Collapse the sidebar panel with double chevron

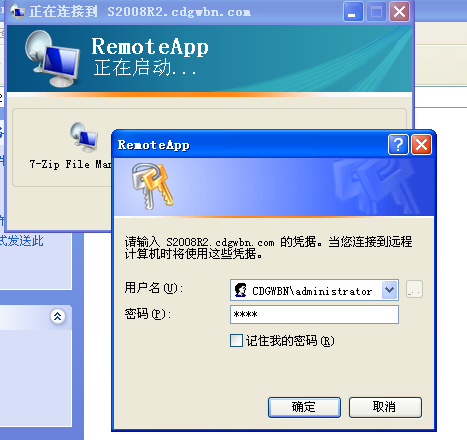click(57, 316)
